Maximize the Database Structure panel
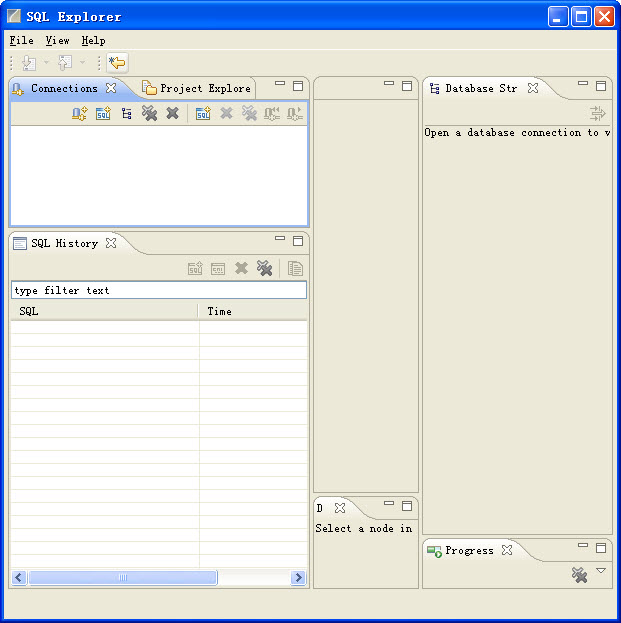The image size is (621, 623). coord(601,86)
